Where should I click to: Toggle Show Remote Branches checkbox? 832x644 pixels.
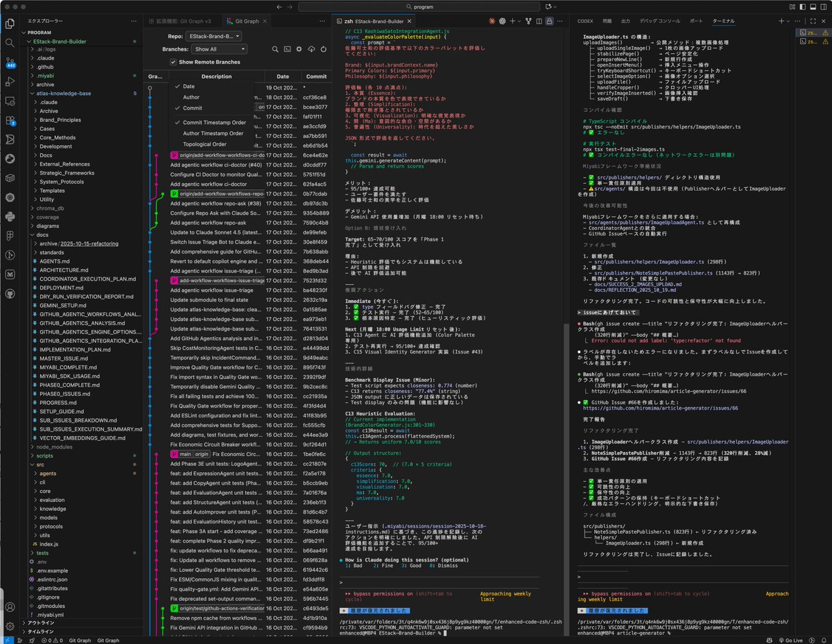click(x=173, y=62)
